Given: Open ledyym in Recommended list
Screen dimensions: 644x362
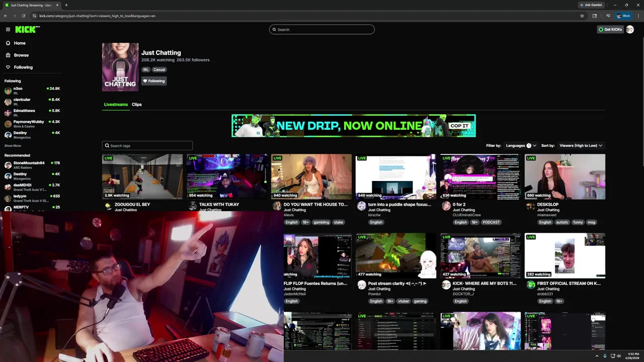Looking at the screenshot, I should click(32, 198).
